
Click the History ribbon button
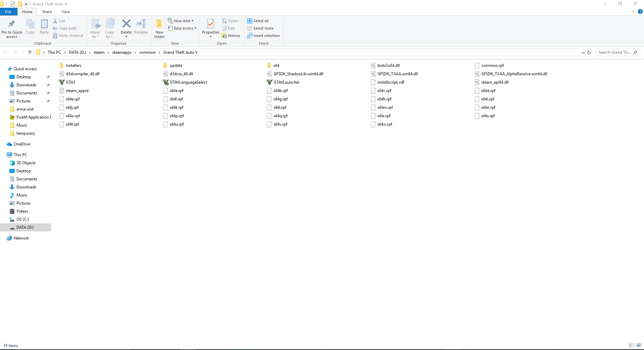(x=231, y=36)
